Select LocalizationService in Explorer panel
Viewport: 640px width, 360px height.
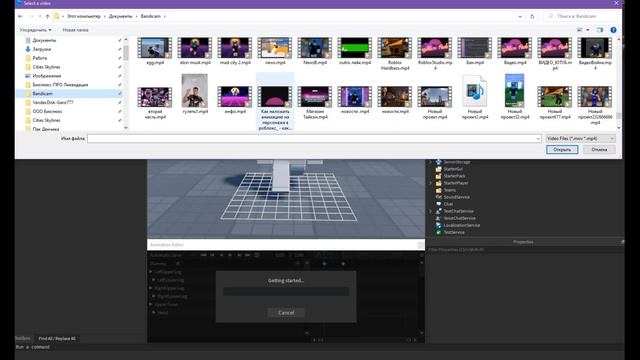point(461,225)
